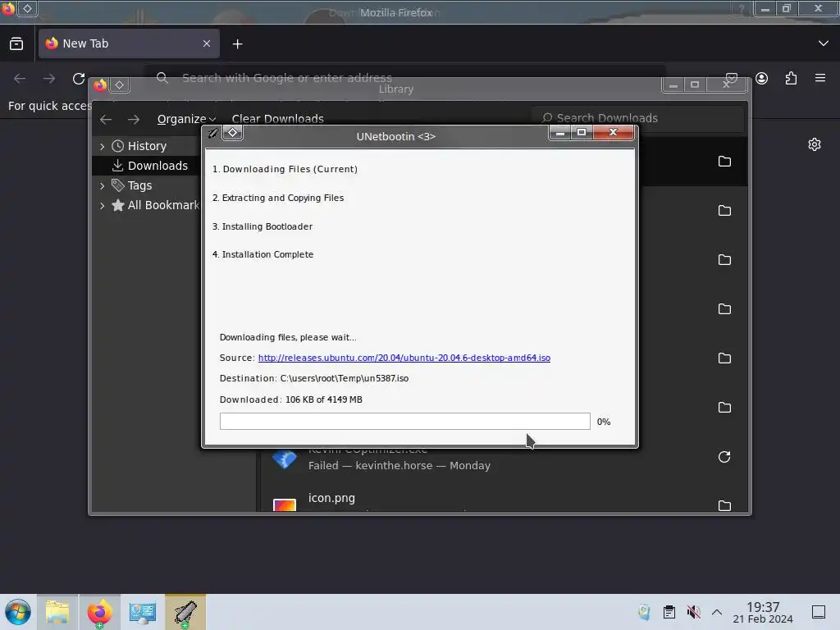Open folder for third download entry

pyautogui.click(x=724, y=260)
